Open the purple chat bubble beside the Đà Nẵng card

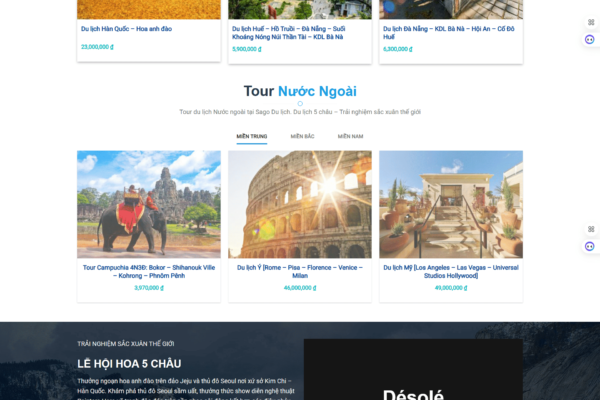(590, 39)
